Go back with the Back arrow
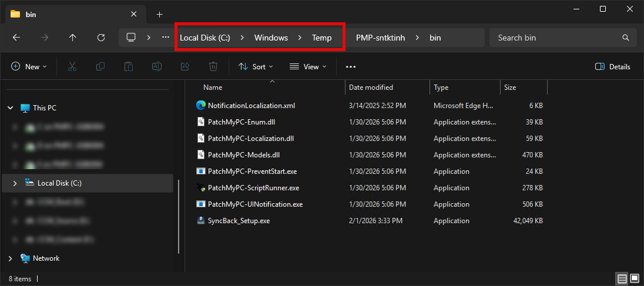This screenshot has width=644, height=286. (16, 38)
